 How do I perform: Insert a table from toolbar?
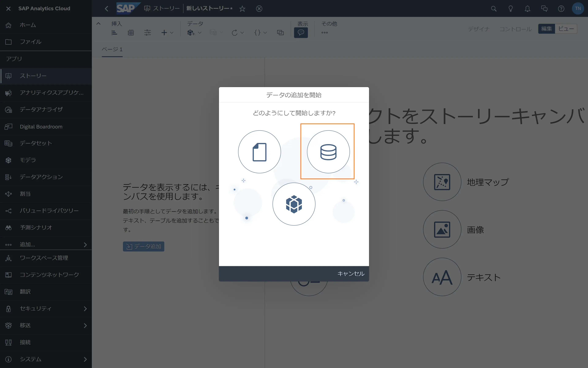pos(131,32)
